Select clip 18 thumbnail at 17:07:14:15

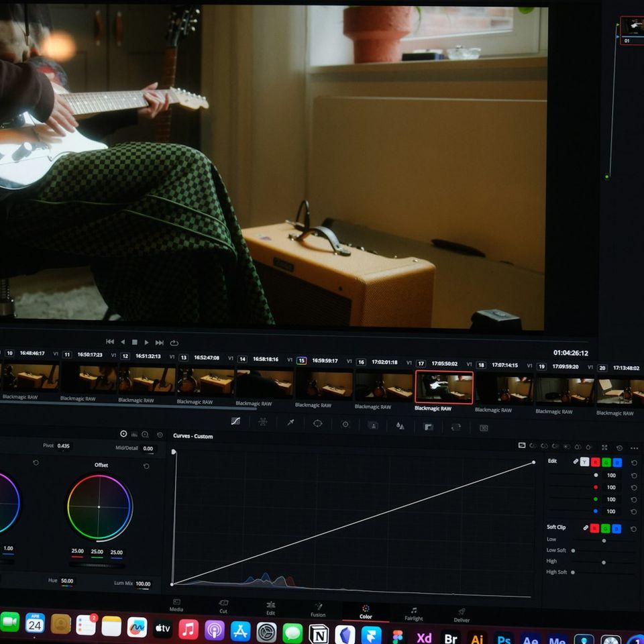[x=504, y=388]
